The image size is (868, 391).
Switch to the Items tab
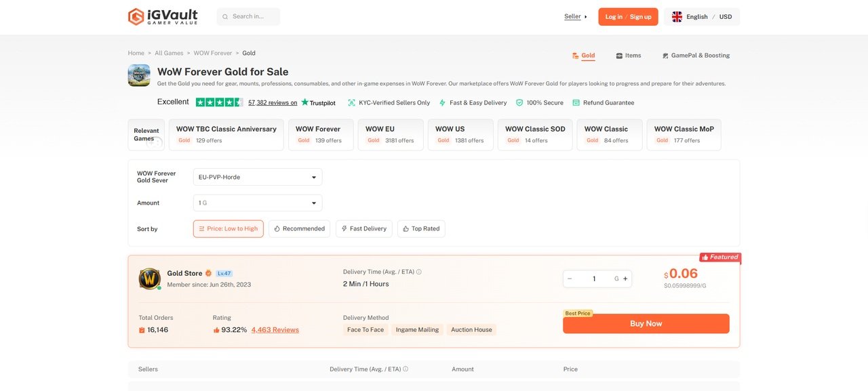pos(629,56)
